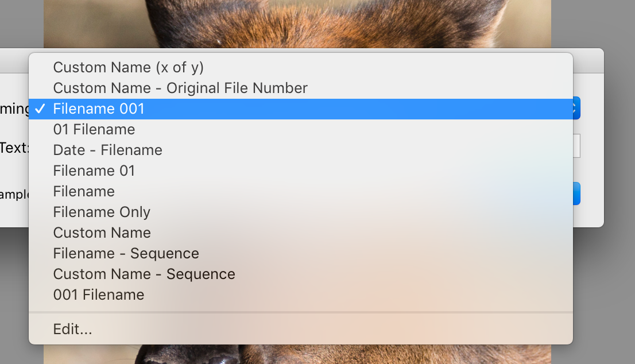
Task: Select Custom Name (x of y) preset
Action: (x=129, y=67)
